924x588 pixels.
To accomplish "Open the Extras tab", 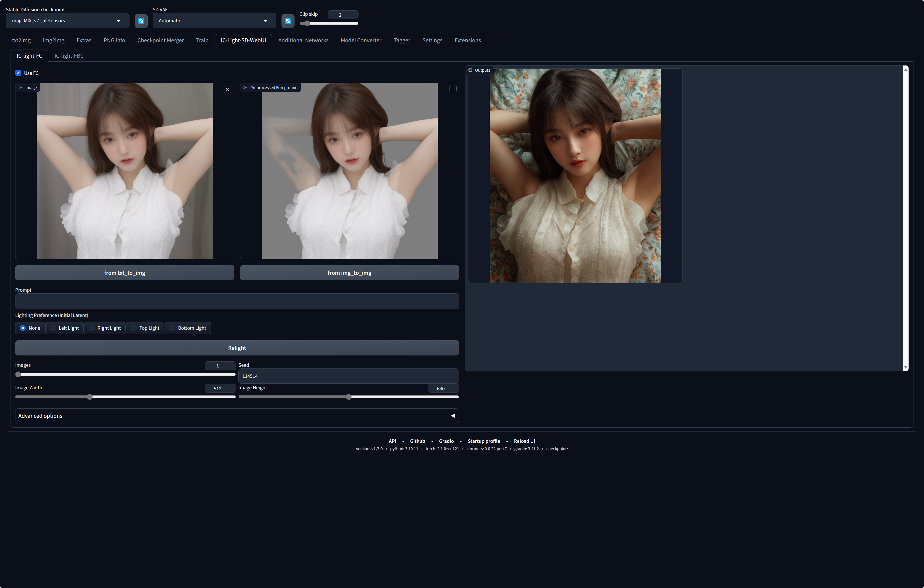I will [x=84, y=40].
